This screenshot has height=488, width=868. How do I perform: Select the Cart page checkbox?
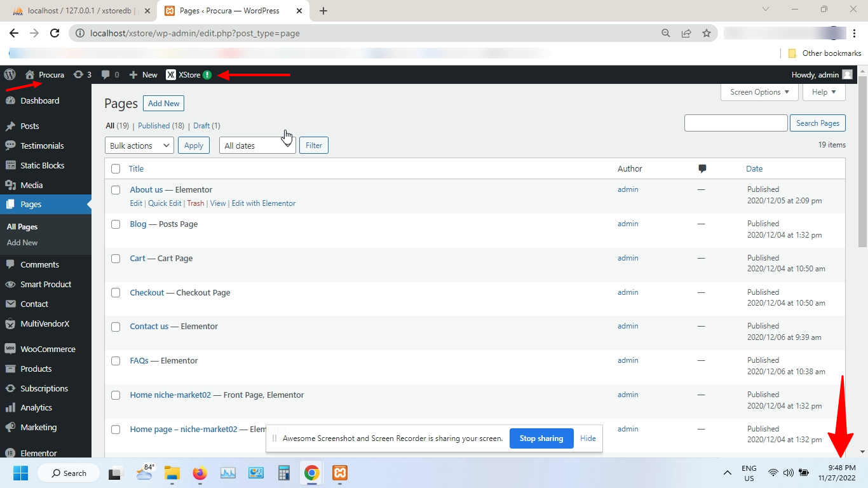coord(115,258)
